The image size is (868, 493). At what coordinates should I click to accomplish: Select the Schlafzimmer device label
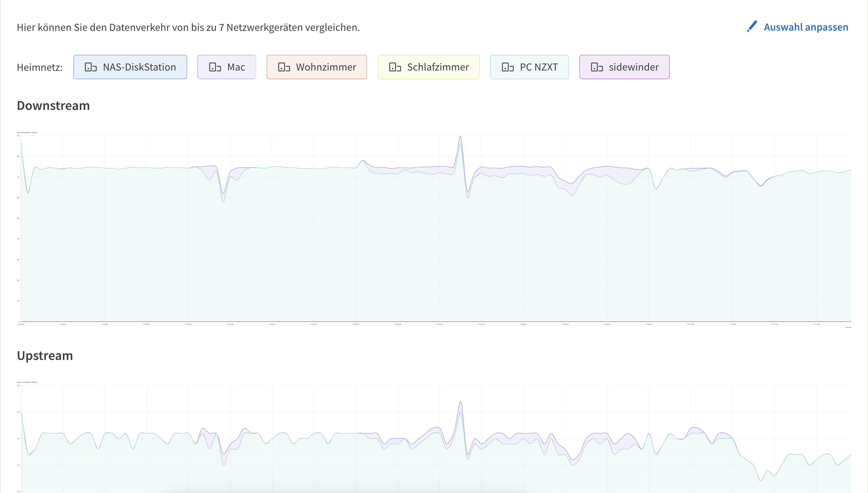click(x=438, y=67)
